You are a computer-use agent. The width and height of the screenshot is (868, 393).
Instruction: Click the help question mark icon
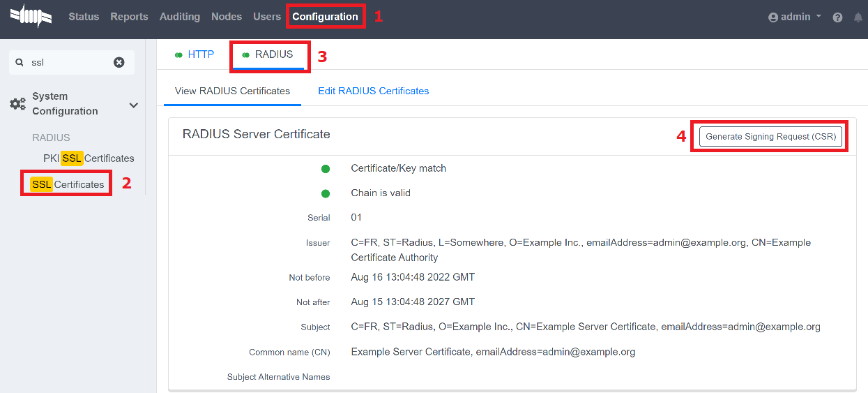[837, 17]
